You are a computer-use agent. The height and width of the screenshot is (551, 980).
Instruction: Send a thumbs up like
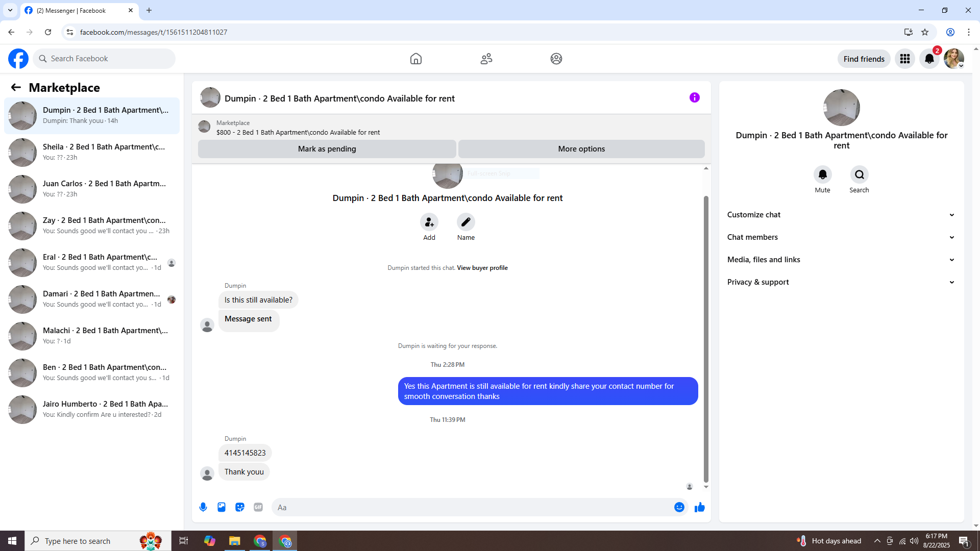[700, 507]
